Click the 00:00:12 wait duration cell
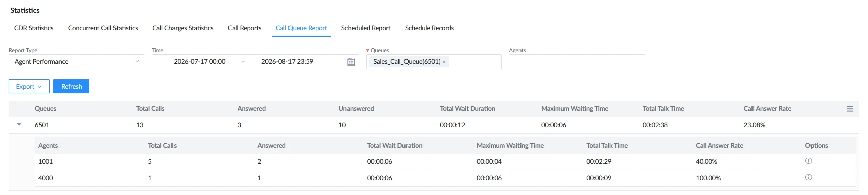The width and height of the screenshot is (868, 195). pyautogui.click(x=452, y=125)
